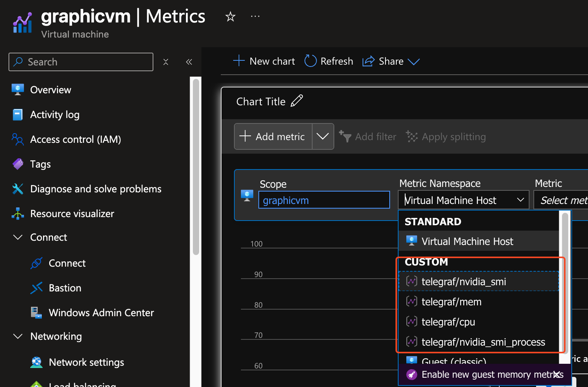Collapse the Connect section in the sidebar

point(17,237)
